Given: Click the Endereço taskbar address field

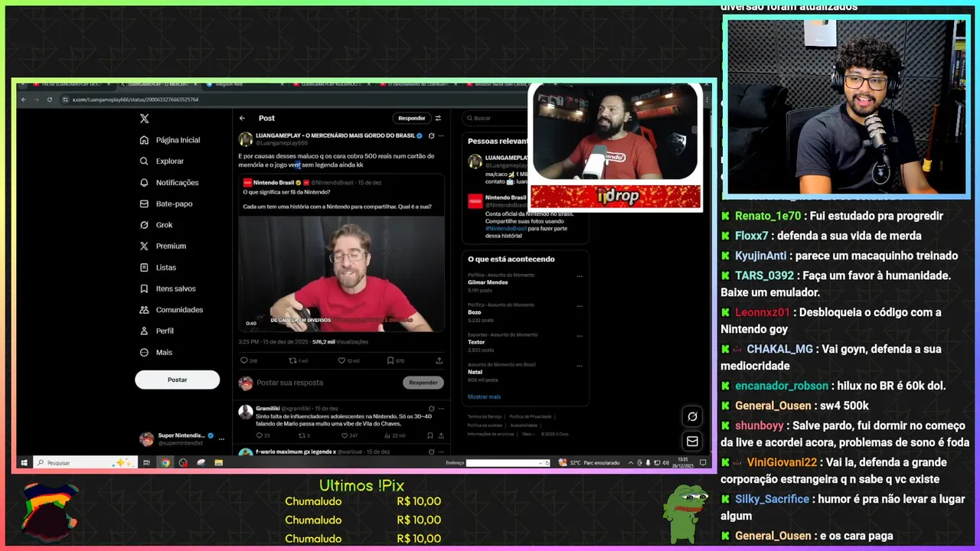Looking at the screenshot, I should click(508, 462).
